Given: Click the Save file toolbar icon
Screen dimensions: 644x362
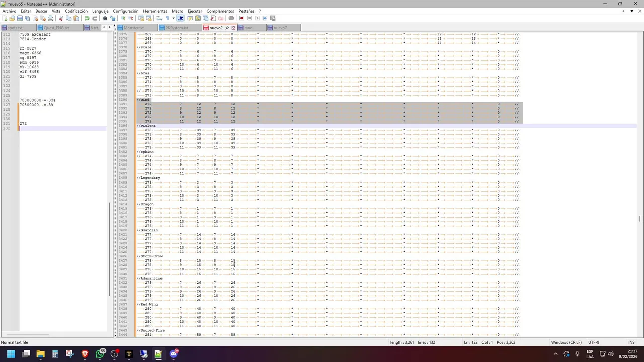Looking at the screenshot, I should pyautogui.click(x=20, y=18).
